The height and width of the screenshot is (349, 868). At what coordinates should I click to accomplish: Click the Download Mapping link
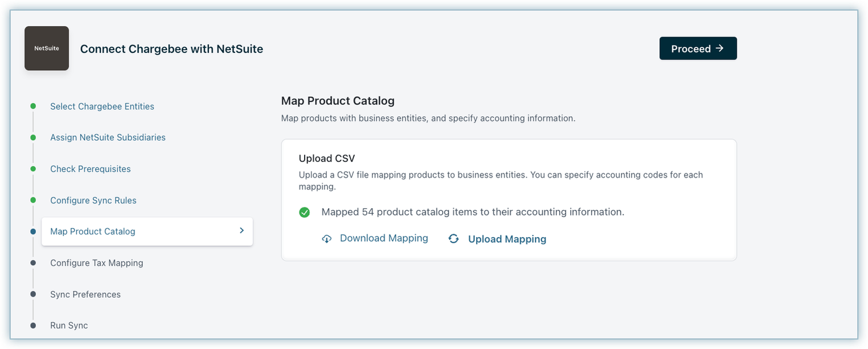click(x=383, y=238)
